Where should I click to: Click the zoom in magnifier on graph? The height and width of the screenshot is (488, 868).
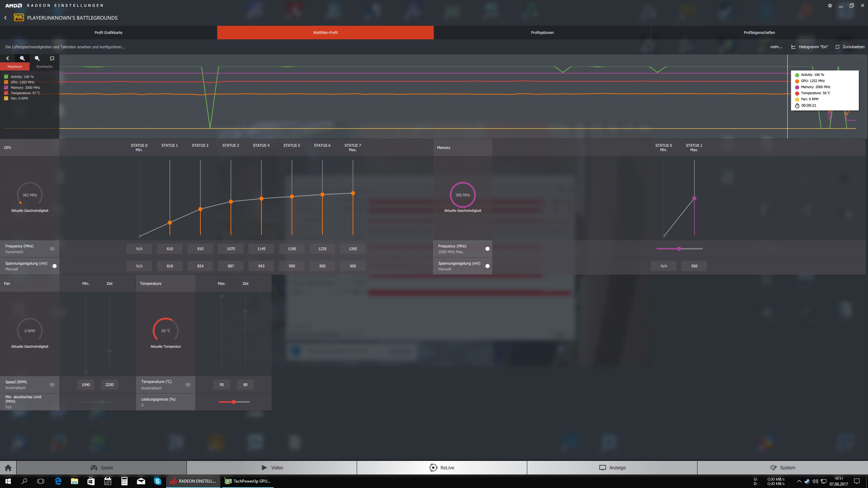tap(22, 58)
